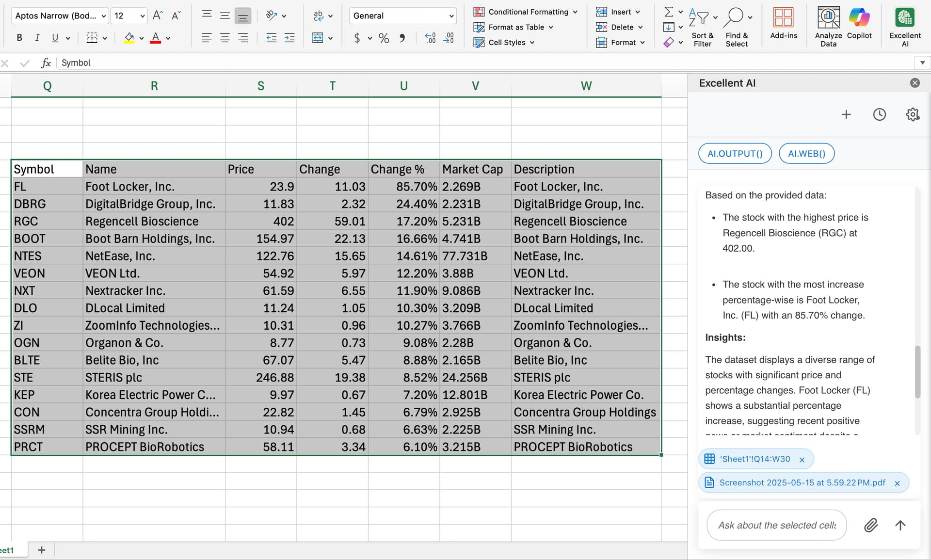Click the AutoSum icon
This screenshot has width=931, height=560.
pyautogui.click(x=669, y=11)
